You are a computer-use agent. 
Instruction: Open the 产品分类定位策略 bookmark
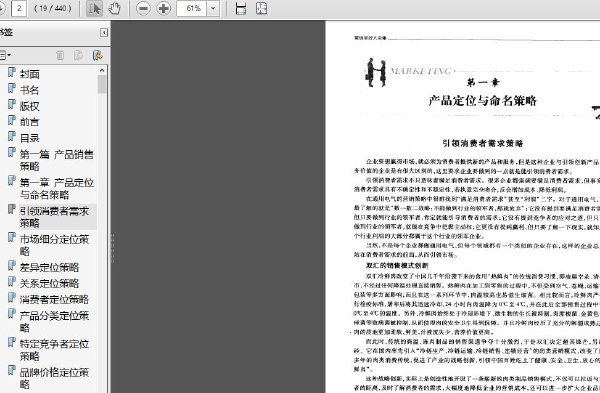pyautogui.click(x=54, y=321)
